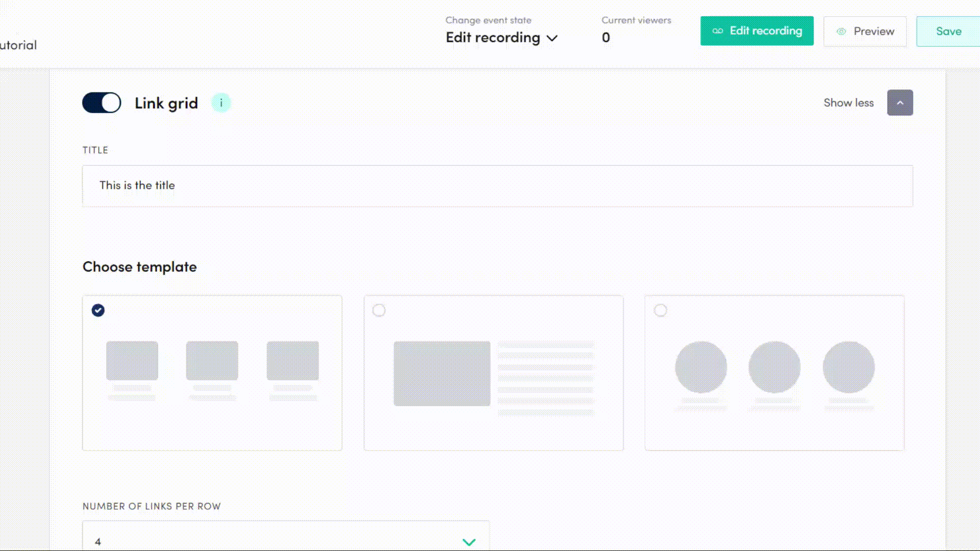Image resolution: width=980 pixels, height=551 pixels.
Task: Click the Preview button
Action: click(x=865, y=31)
